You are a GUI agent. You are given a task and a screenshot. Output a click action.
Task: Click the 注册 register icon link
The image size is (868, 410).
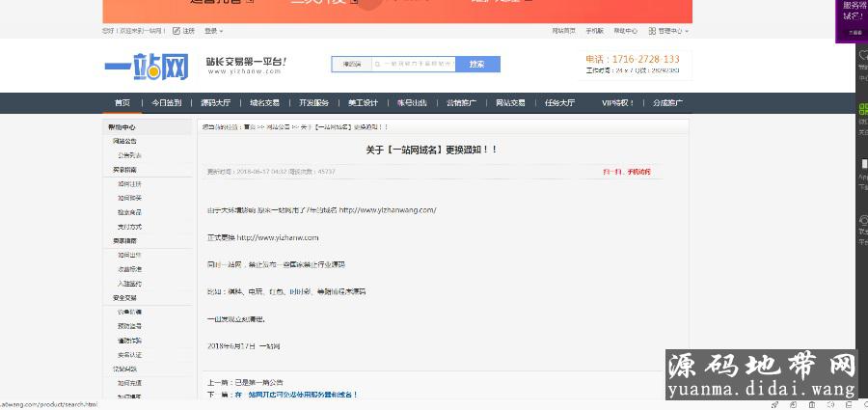184,31
